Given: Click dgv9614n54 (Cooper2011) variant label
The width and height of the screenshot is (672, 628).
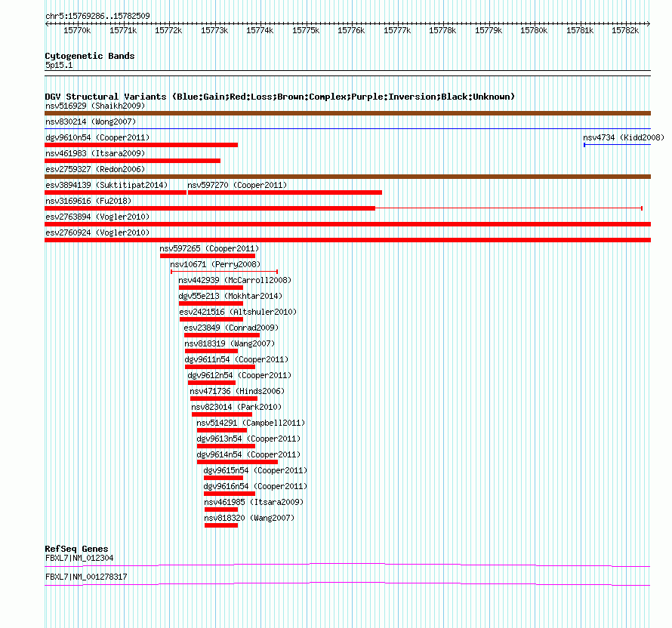Looking at the screenshot, I should (x=248, y=454).
